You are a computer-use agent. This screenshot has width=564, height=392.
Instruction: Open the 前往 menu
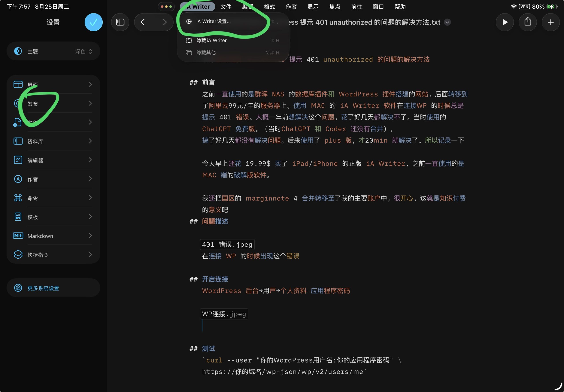click(356, 7)
